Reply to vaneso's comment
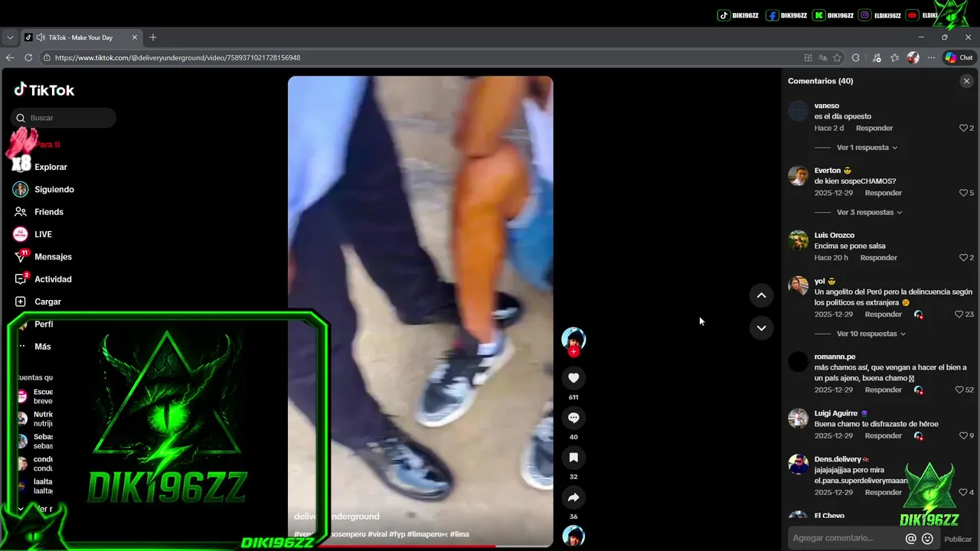This screenshot has width=980, height=551. coord(874,128)
